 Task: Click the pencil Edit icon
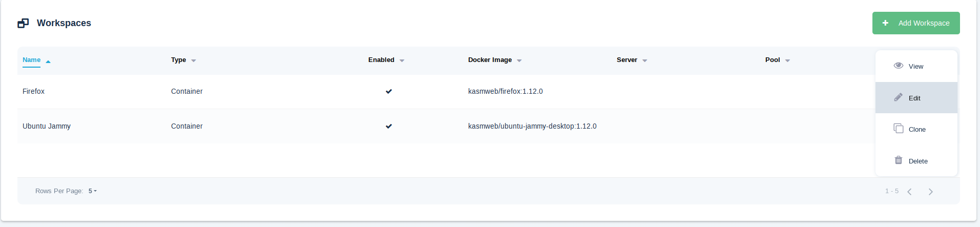tap(898, 97)
